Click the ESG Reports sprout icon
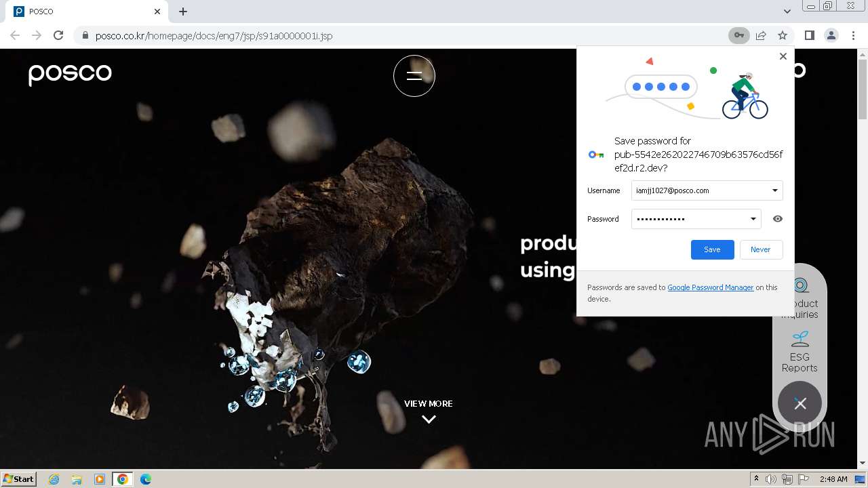Viewport: 868px width, 488px height. 800,338
